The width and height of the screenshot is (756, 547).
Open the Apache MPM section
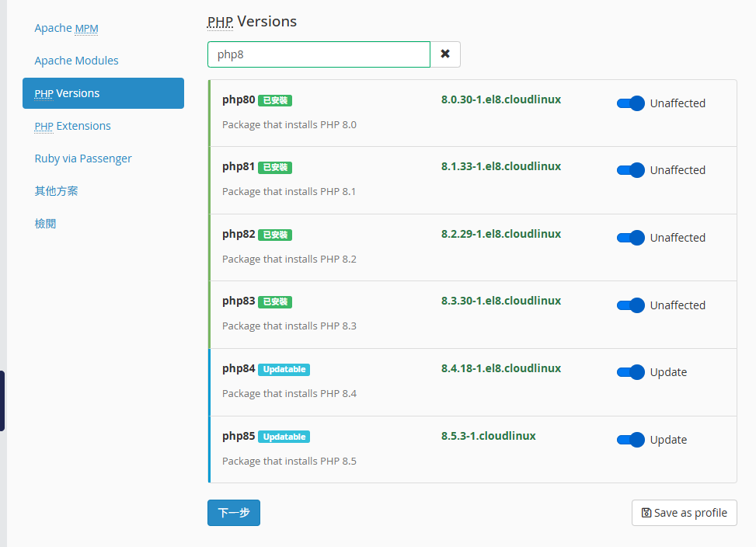coord(66,28)
